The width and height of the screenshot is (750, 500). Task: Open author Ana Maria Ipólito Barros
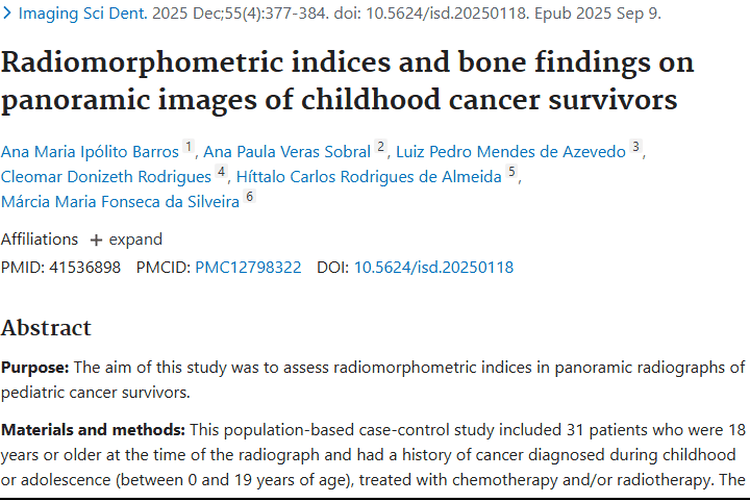tap(90, 152)
